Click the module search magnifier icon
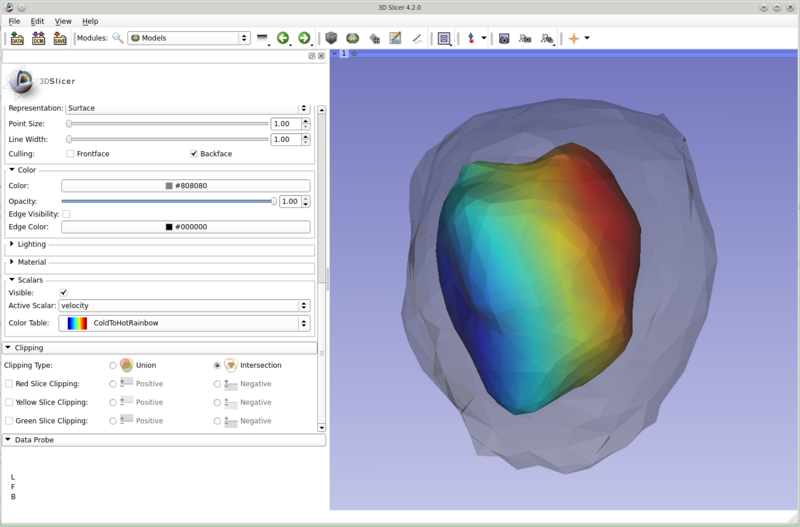 coord(118,39)
